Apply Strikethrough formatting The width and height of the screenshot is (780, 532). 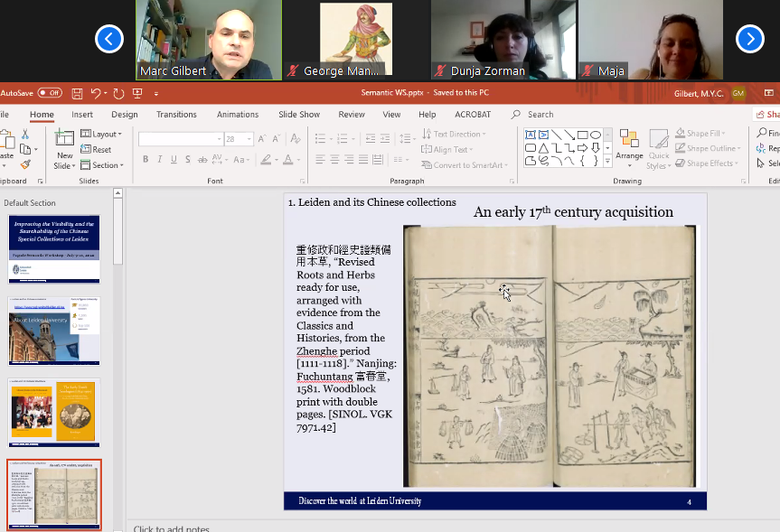(x=202, y=160)
